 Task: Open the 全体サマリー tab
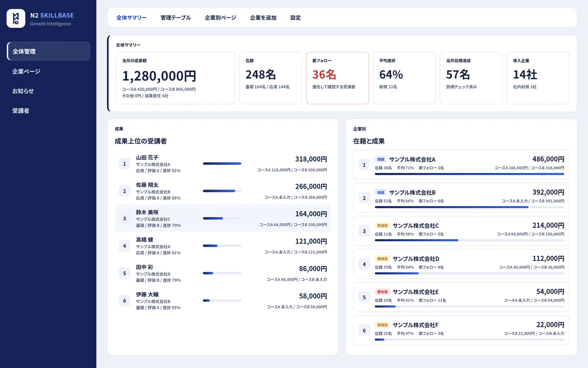[x=131, y=18]
